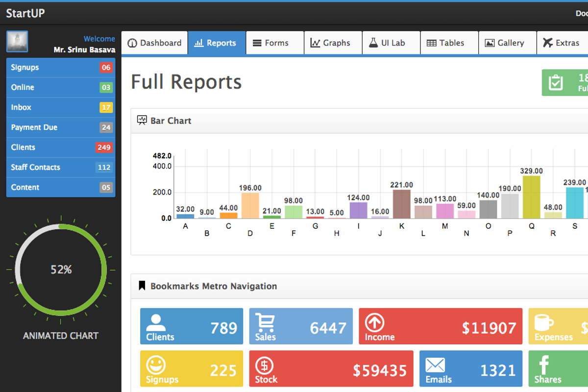
Task: Open the Dashboard tab
Action: pos(154,43)
